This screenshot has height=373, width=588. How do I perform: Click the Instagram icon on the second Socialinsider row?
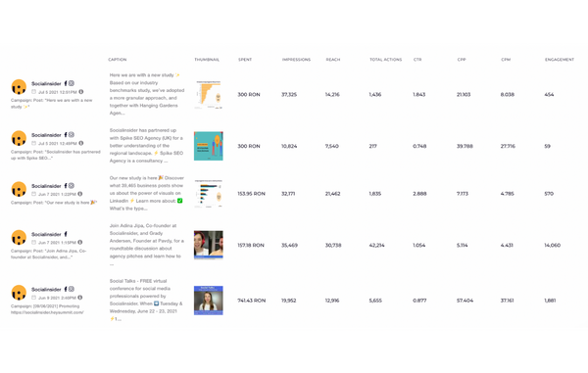[x=72, y=135]
